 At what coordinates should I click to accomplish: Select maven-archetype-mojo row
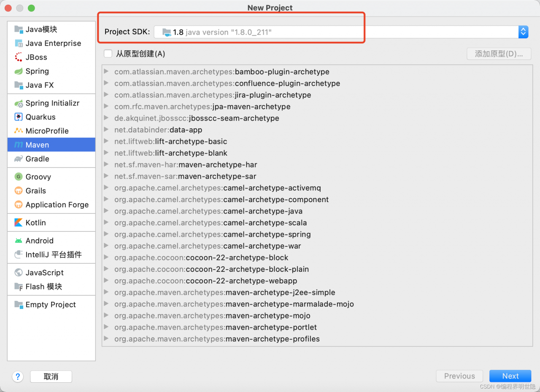coord(317,316)
